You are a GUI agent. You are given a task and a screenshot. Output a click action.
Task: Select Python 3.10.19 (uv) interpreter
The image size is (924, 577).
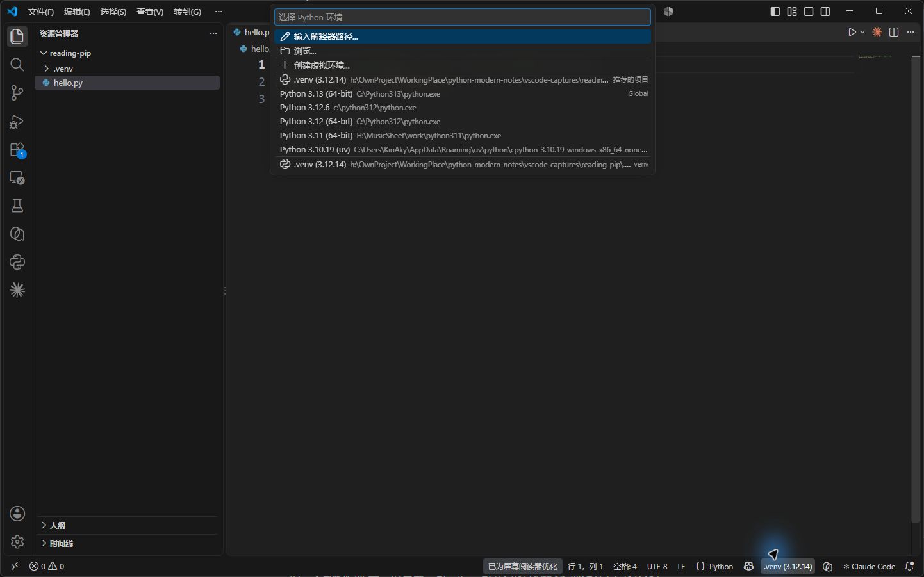coord(463,150)
